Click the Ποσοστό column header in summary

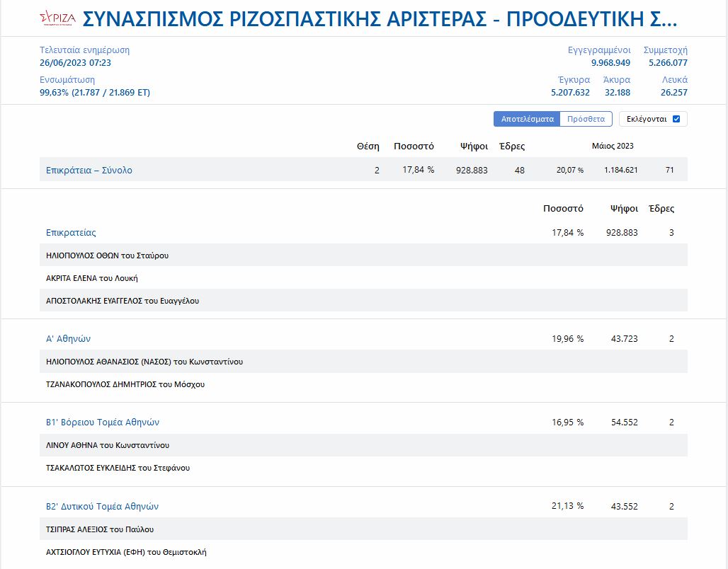414,146
